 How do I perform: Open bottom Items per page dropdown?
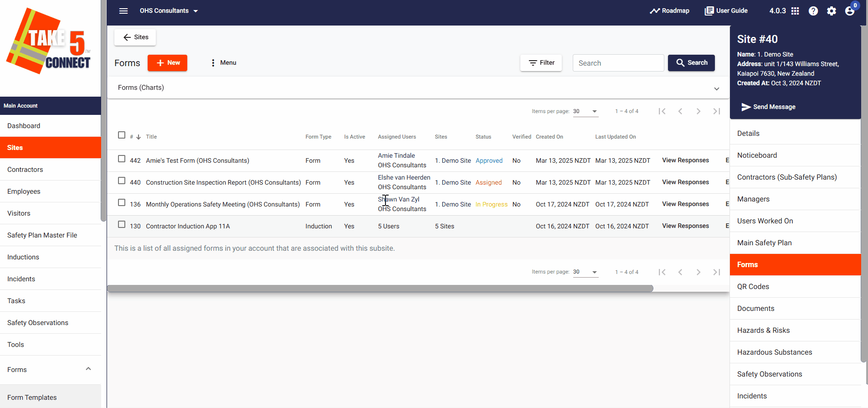pyautogui.click(x=586, y=272)
